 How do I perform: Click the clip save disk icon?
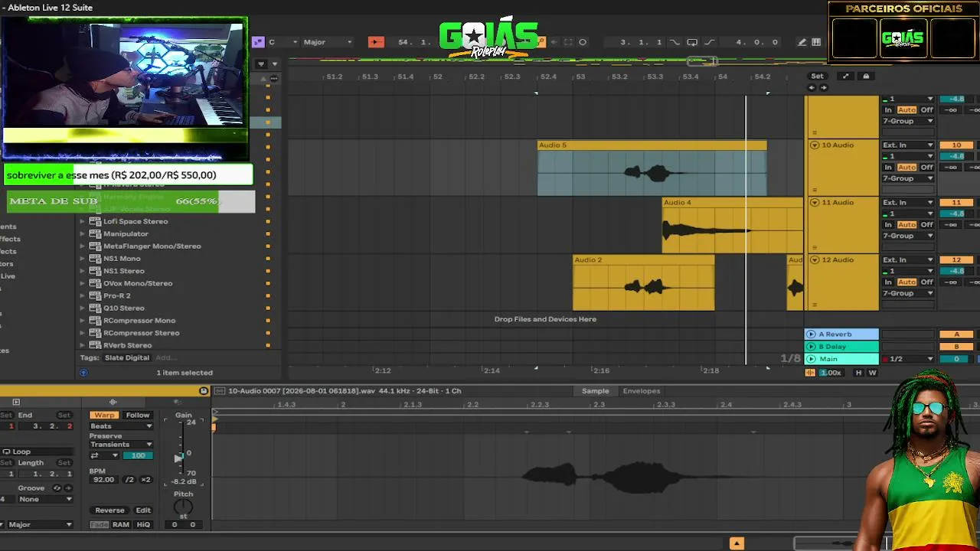tap(204, 391)
